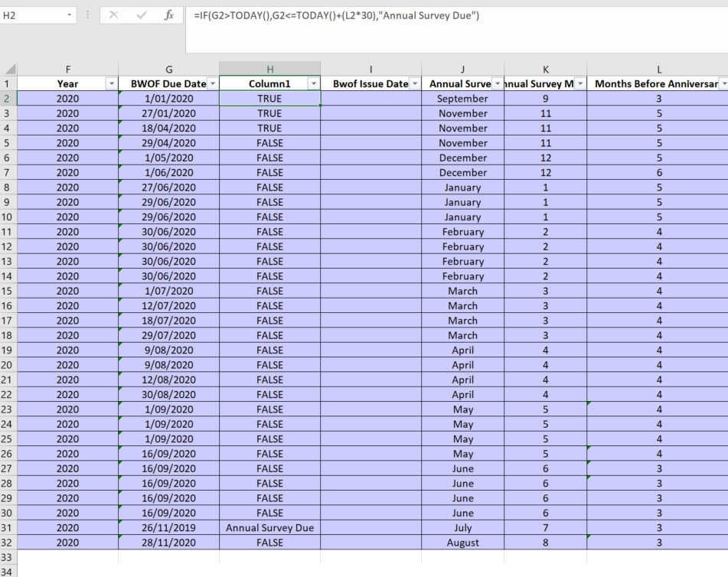Image resolution: width=728 pixels, height=577 pixels.
Task: Select column J header
Action: click(462, 69)
